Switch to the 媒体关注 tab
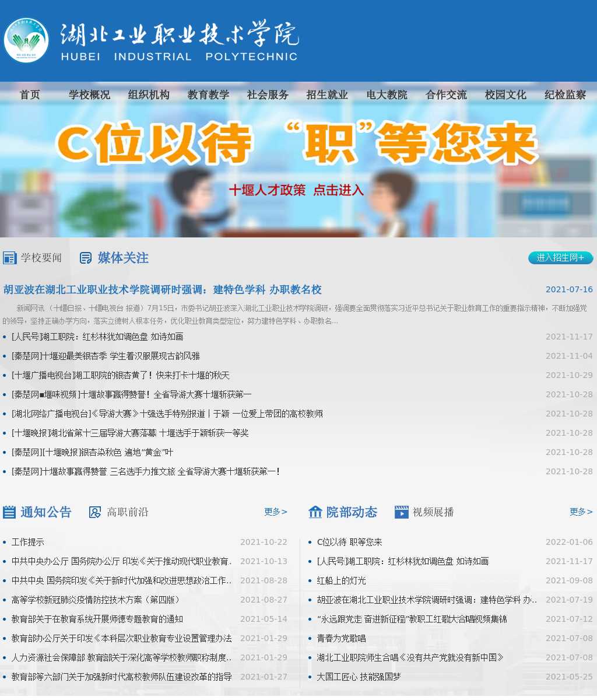Image resolution: width=597 pixels, height=700 pixels. [x=123, y=258]
